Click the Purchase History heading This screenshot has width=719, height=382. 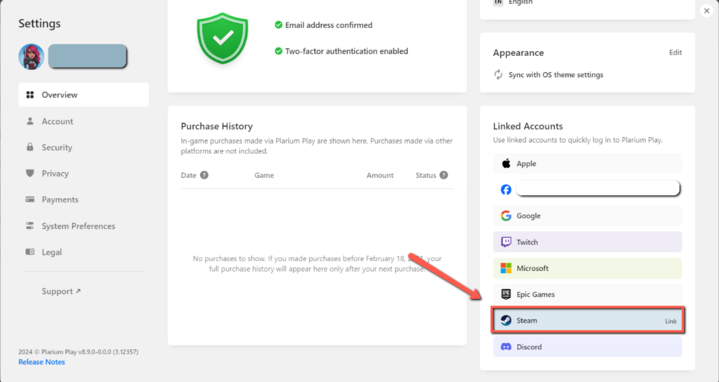point(216,126)
